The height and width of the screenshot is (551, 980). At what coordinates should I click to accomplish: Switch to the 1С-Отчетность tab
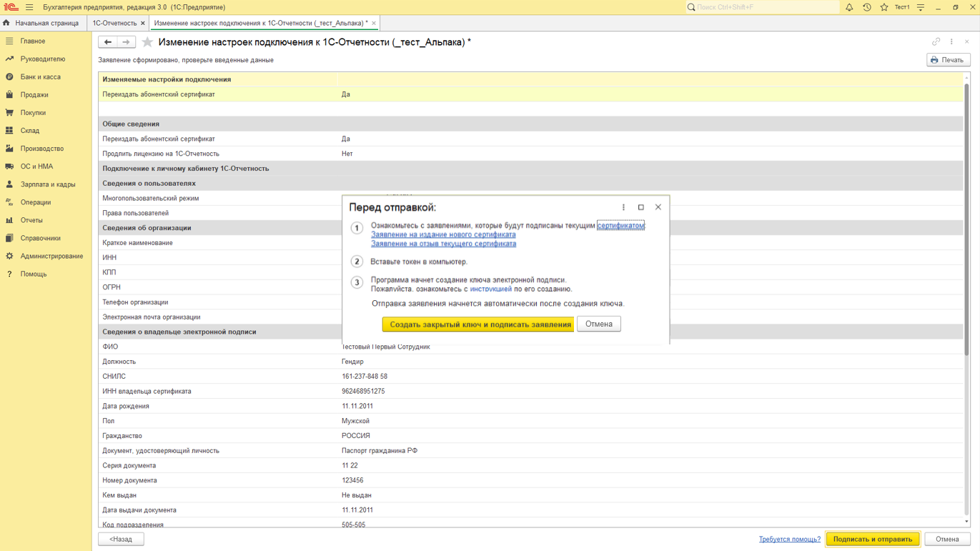pos(114,23)
